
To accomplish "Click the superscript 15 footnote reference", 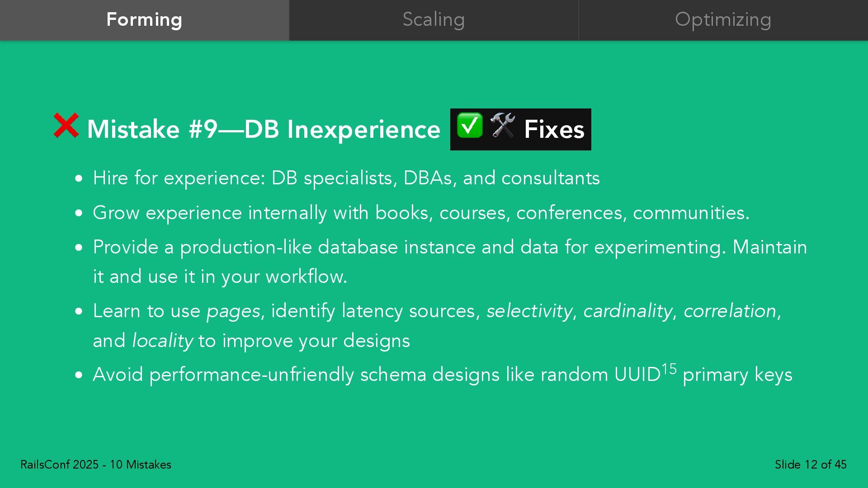I will [x=669, y=369].
